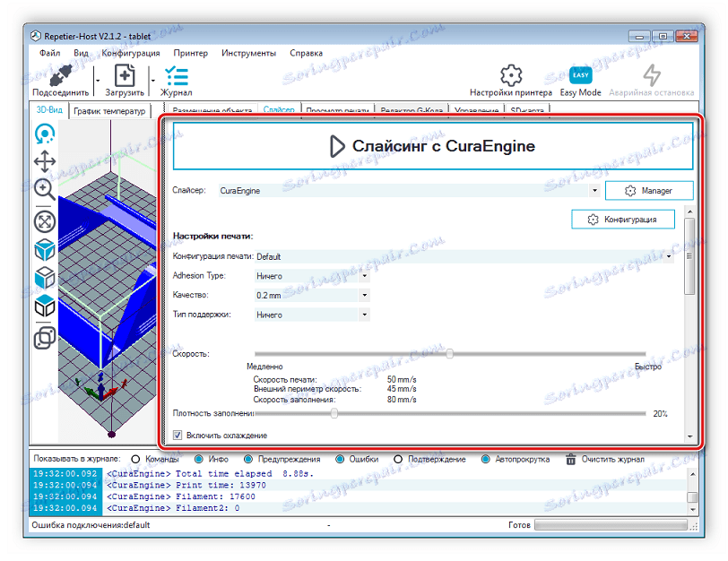Click the '50 mm/s' print speed value
The width and height of the screenshot is (728, 561).
tap(402, 380)
